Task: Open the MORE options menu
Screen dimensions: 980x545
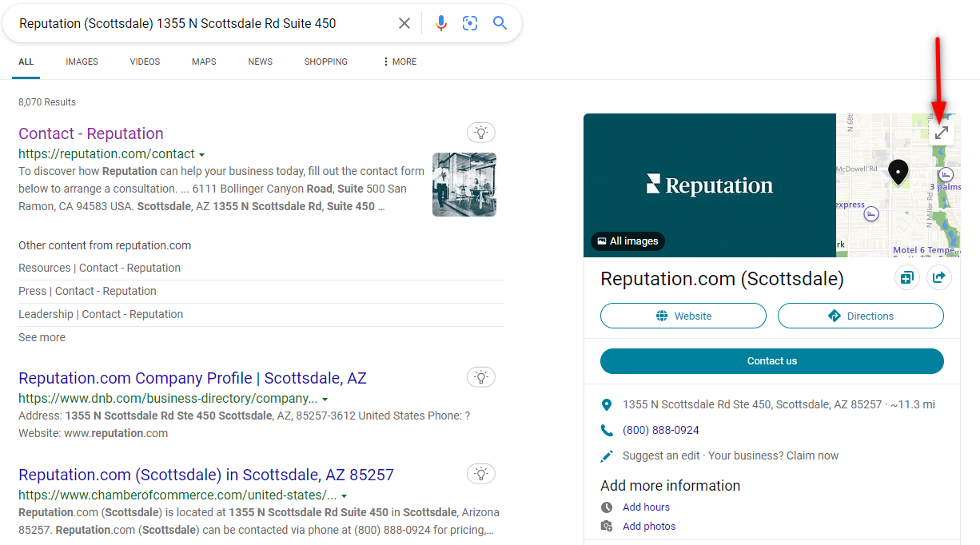Action: tap(398, 62)
